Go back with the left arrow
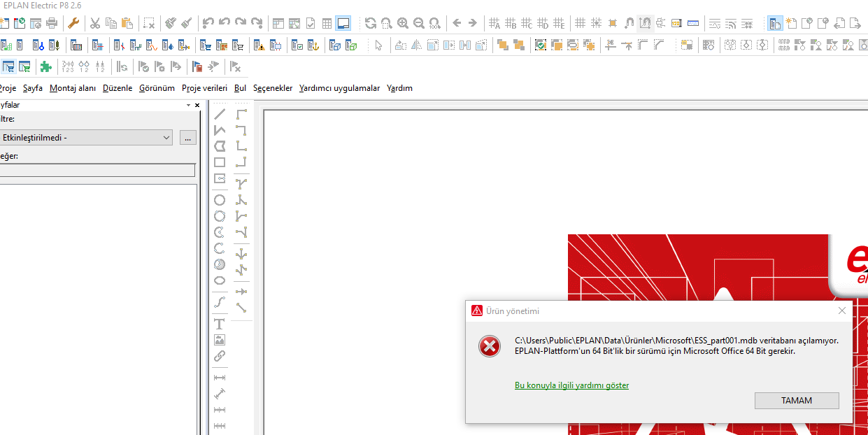This screenshot has width=868, height=435. pyautogui.click(x=457, y=23)
